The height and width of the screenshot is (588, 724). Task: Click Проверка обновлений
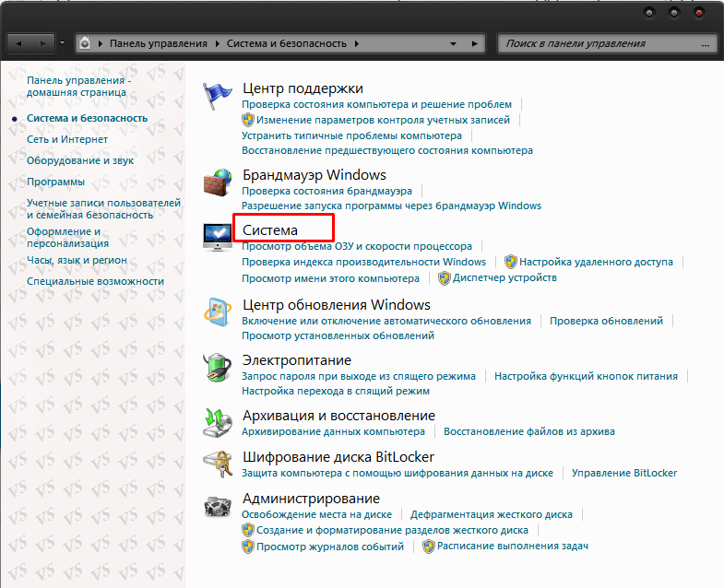pyautogui.click(x=606, y=321)
